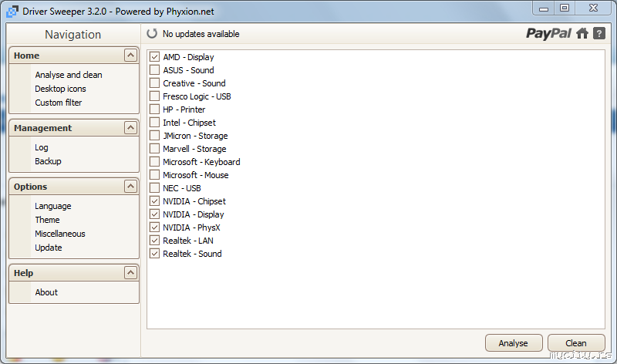The height and width of the screenshot is (364, 617).
Task: Open the Theme options
Action: [x=47, y=220]
